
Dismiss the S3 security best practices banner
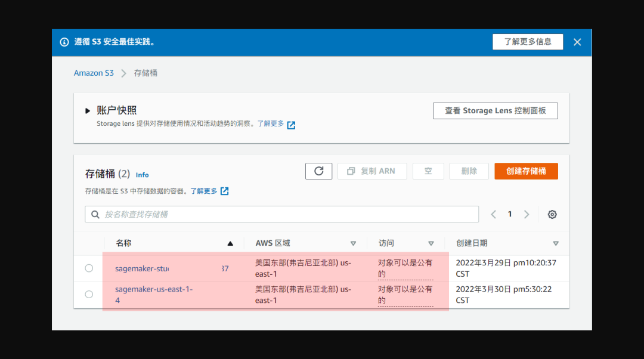[577, 42]
